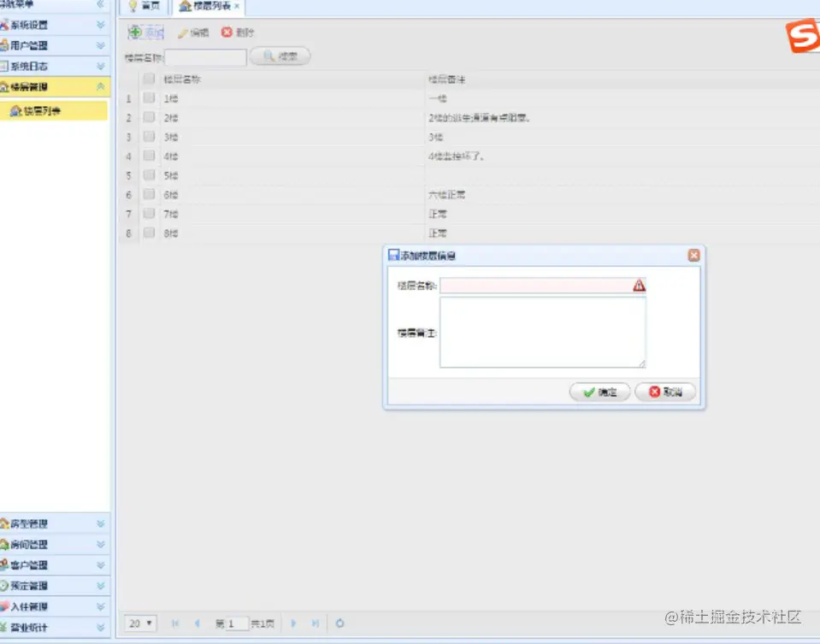Expand the 用户管理 section chevron
The image size is (820, 644).
tap(100, 45)
